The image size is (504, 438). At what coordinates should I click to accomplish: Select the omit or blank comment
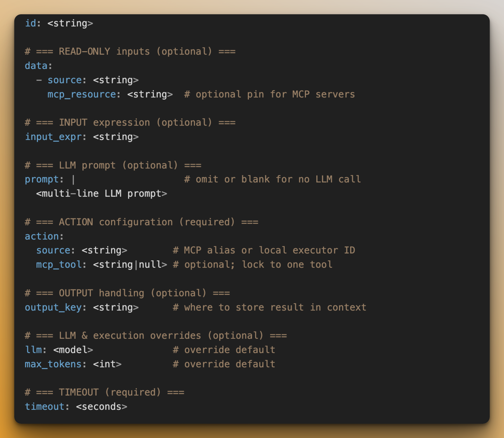(x=272, y=180)
